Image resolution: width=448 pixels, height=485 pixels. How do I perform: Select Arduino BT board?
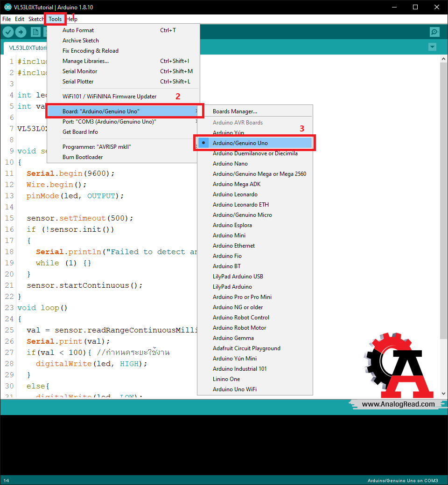[255, 266]
